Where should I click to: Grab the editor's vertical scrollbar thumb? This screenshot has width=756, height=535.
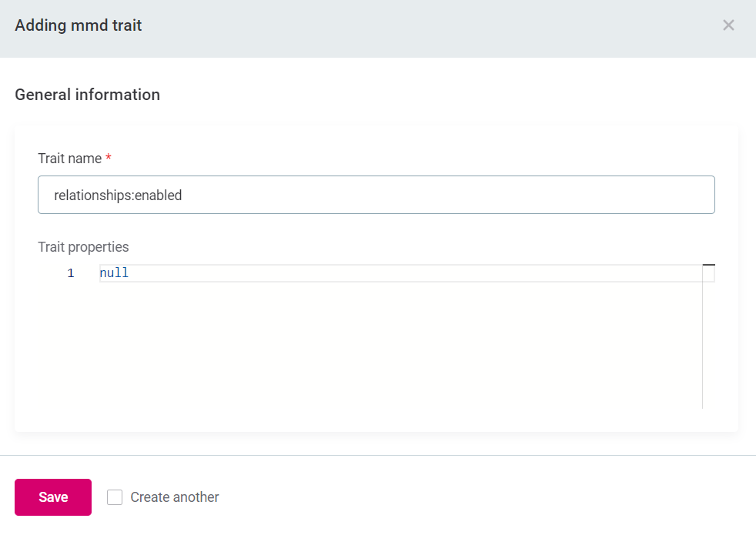coord(708,273)
